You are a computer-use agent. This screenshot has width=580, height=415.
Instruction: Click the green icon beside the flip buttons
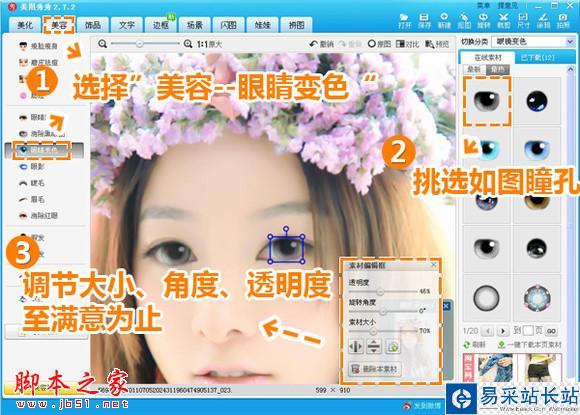[x=393, y=347]
